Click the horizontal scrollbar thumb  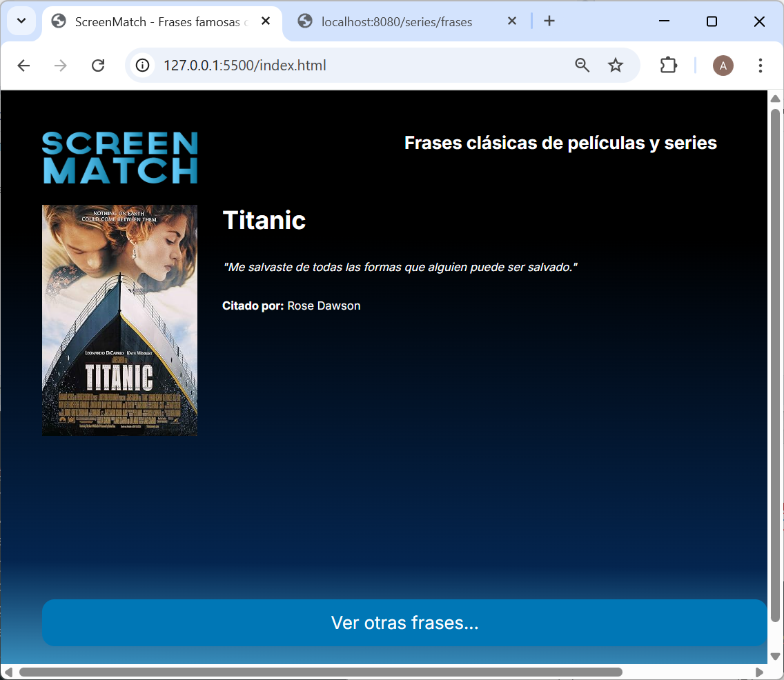[x=320, y=672]
